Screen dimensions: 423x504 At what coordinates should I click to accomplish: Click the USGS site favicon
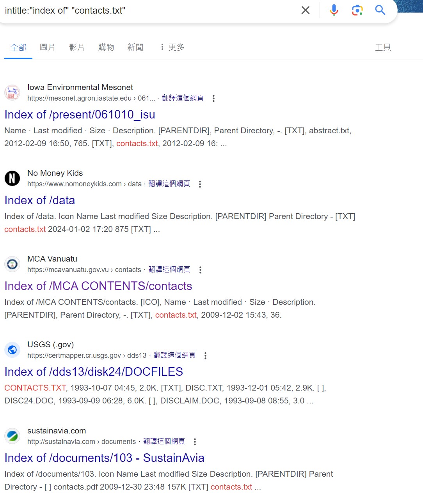[12, 350]
